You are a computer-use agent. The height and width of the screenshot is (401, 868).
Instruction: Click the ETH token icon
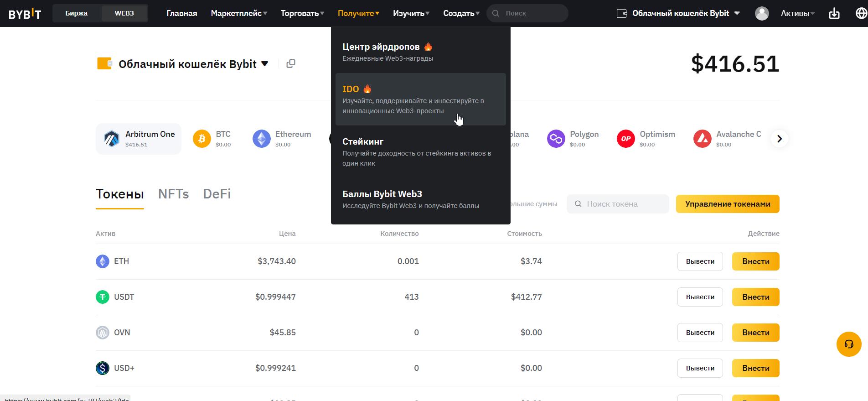103,261
